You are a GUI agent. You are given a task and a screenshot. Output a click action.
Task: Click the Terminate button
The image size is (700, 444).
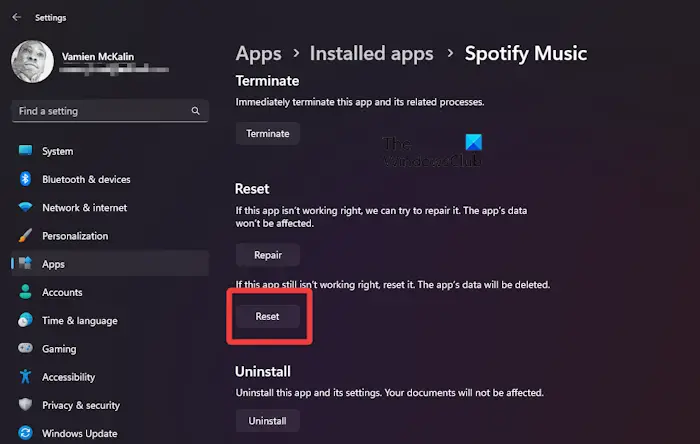[x=268, y=133]
